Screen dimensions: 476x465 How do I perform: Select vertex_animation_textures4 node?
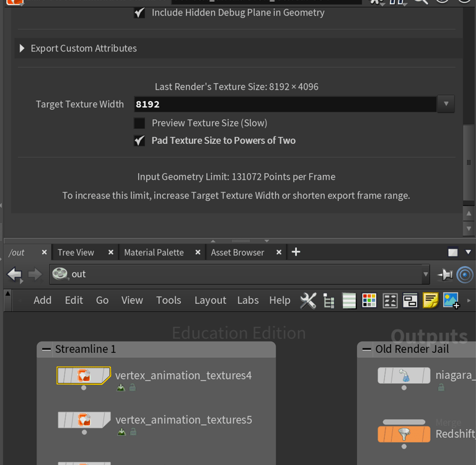(x=84, y=375)
